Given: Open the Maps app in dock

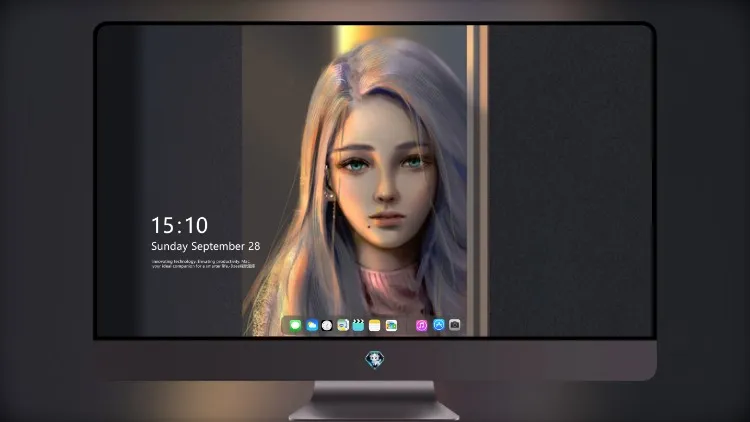Looking at the screenshot, I should tap(342, 325).
